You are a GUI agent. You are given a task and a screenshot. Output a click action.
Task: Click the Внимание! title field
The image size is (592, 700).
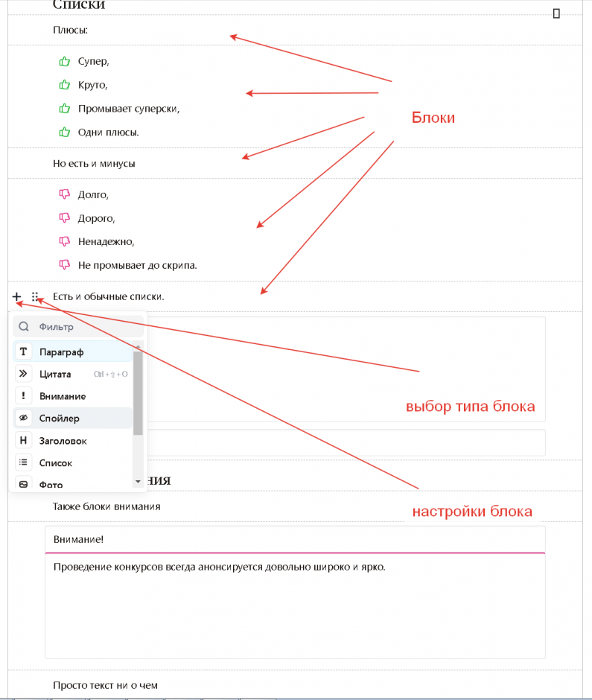[294, 539]
